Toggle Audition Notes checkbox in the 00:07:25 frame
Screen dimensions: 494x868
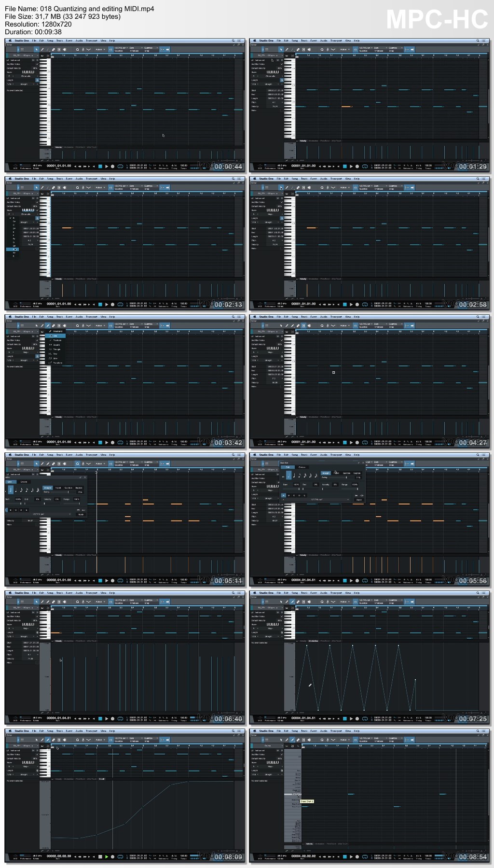click(282, 616)
